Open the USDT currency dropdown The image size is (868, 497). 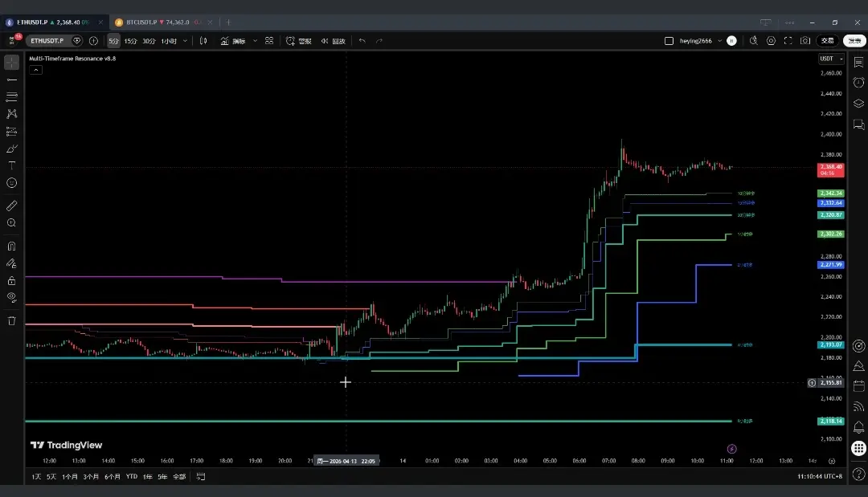(x=831, y=59)
